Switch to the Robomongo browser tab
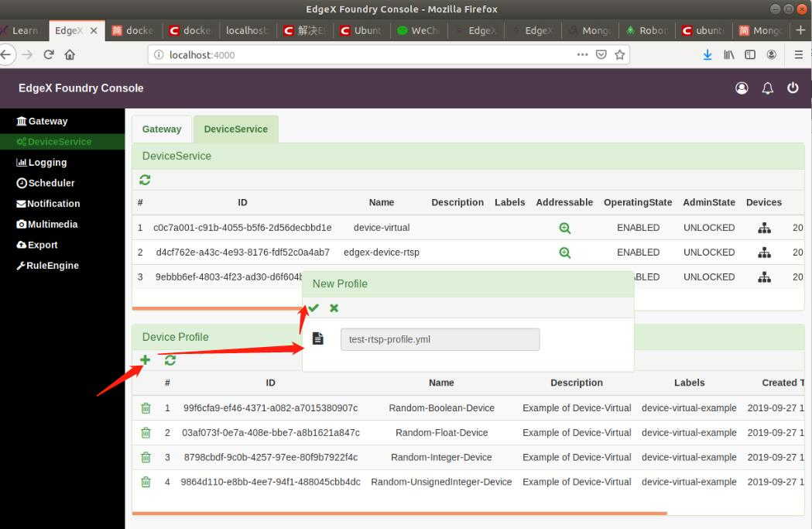Viewport: 812px width, 529px height. pyautogui.click(x=647, y=30)
